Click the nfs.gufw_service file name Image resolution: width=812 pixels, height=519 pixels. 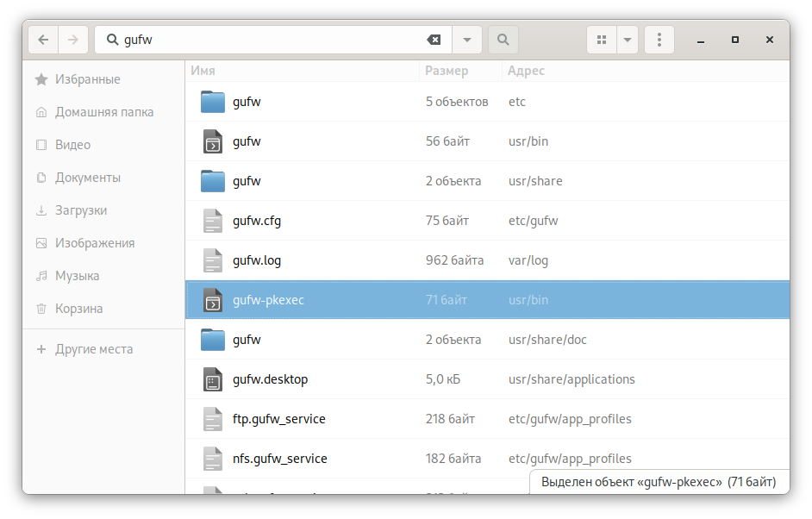point(280,459)
